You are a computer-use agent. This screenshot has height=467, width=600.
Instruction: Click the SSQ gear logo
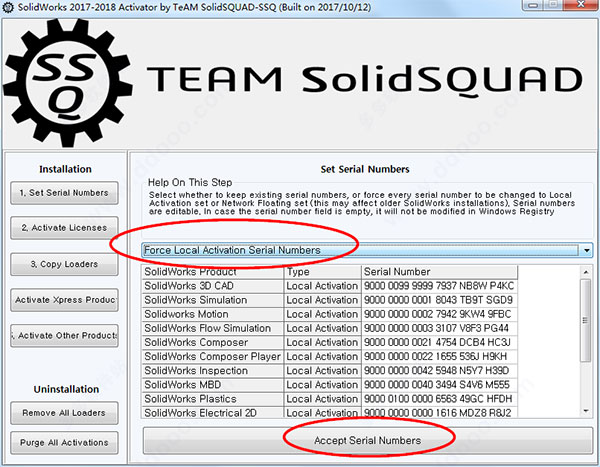click(68, 82)
